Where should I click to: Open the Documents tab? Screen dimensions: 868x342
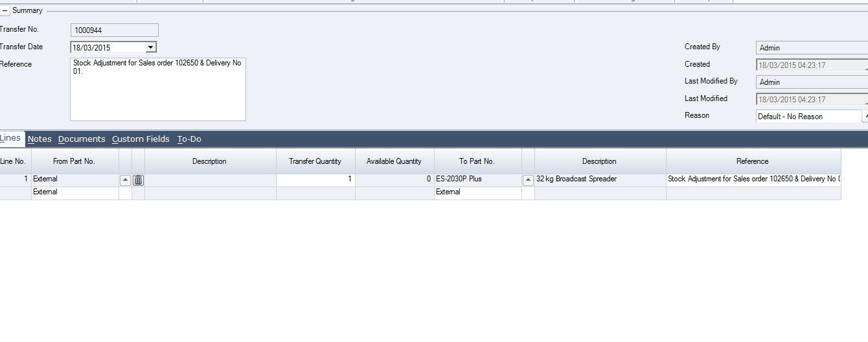point(82,139)
